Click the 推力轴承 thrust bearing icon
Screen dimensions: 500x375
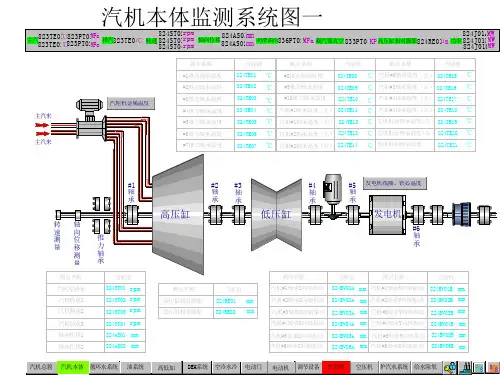102,215
